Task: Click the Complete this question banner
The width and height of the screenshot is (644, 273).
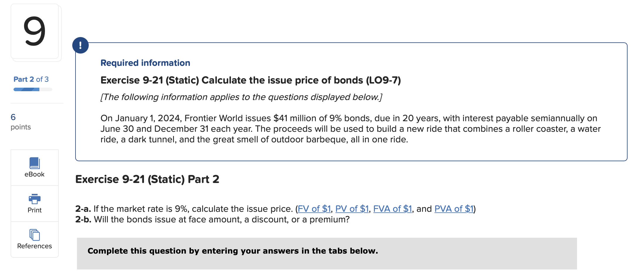Action: coord(232,251)
